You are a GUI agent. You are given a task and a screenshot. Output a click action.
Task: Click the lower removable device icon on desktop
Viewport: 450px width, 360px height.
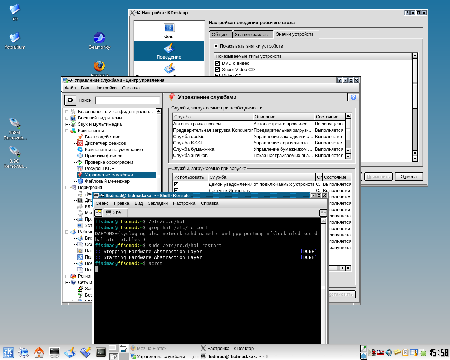pos(15,151)
